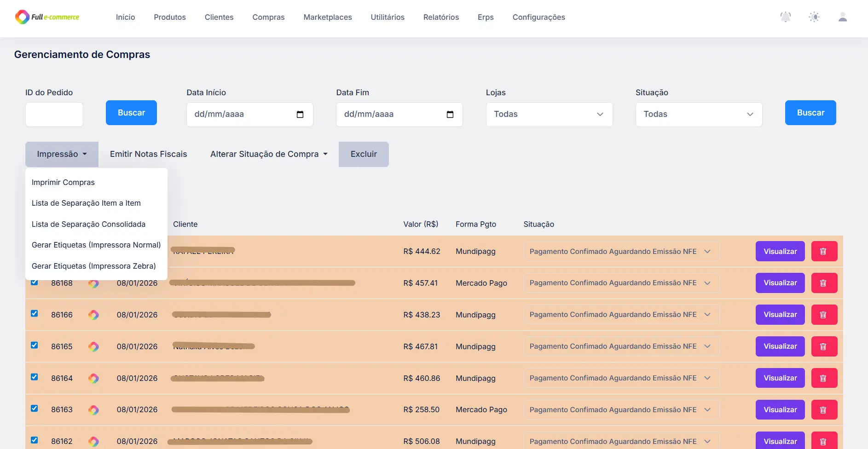Delete order 86163 with trash icon
Image resolution: width=868 pixels, height=449 pixels.
[824, 409]
